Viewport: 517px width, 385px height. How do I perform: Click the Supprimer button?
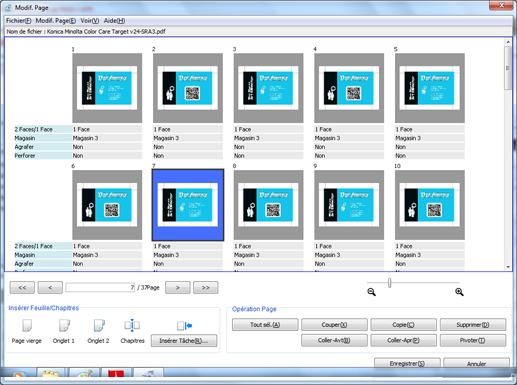(473, 325)
